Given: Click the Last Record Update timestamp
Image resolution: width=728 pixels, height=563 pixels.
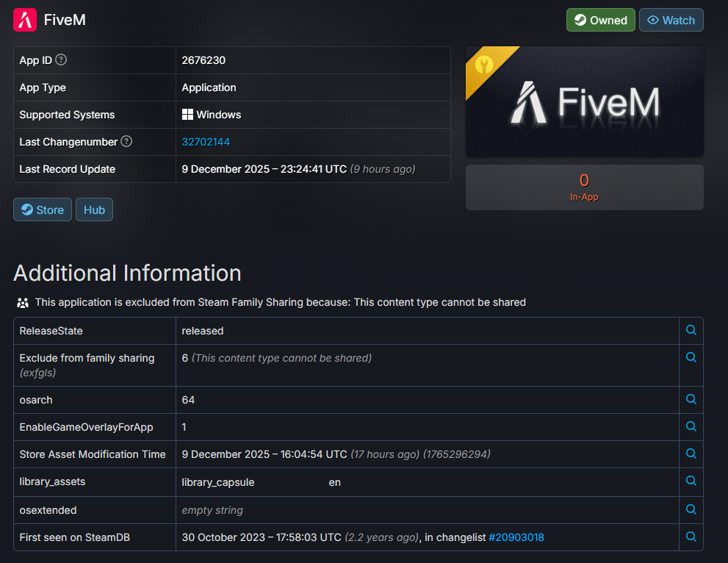Looking at the screenshot, I should click(x=264, y=169).
